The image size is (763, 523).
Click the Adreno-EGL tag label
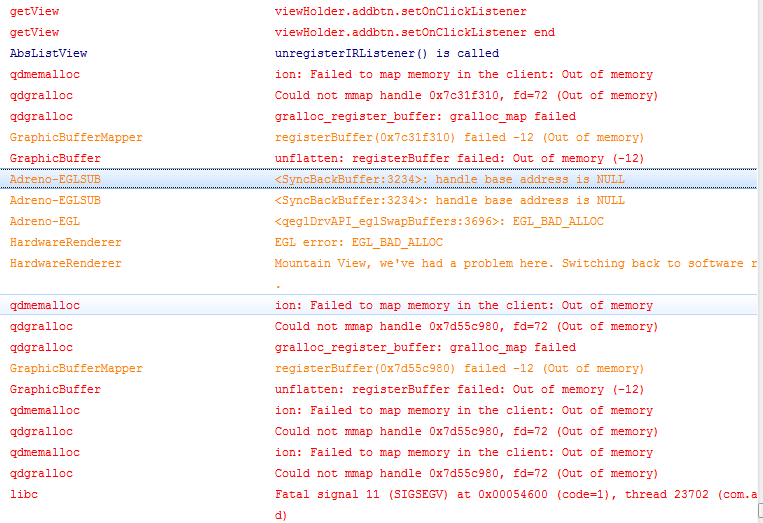pos(44,221)
